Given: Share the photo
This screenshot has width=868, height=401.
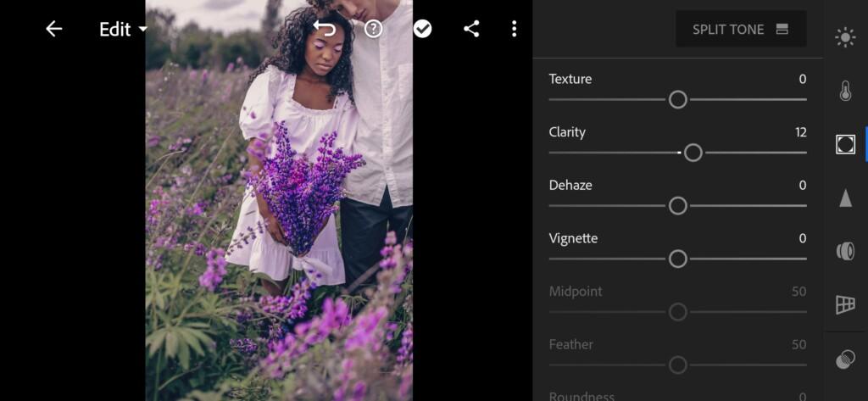Looking at the screenshot, I should (471, 29).
